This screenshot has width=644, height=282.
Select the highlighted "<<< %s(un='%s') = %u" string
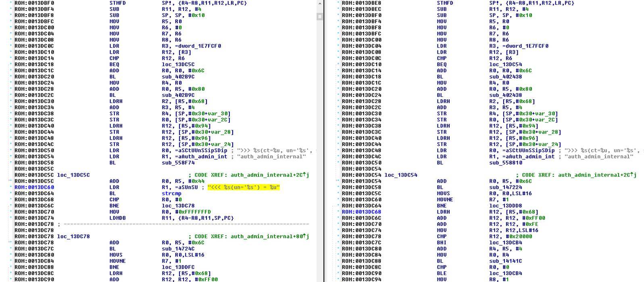pos(243,187)
